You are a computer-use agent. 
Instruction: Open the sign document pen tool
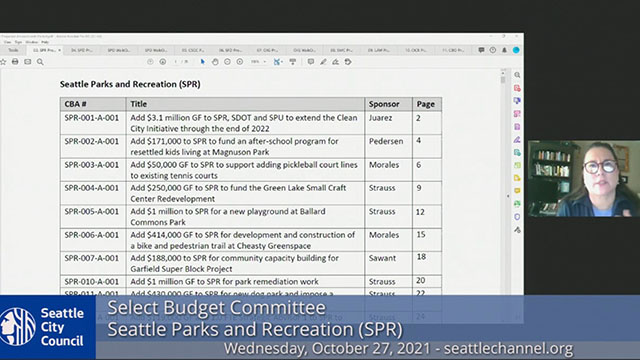coord(336,62)
